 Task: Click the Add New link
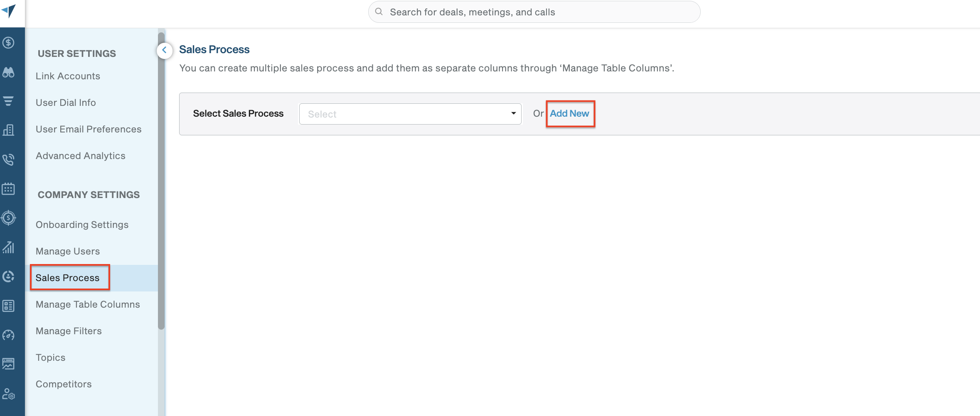click(x=569, y=113)
